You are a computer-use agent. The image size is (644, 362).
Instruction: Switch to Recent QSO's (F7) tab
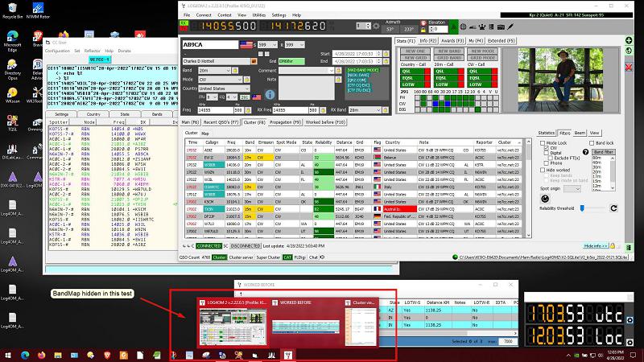pyautogui.click(x=221, y=122)
